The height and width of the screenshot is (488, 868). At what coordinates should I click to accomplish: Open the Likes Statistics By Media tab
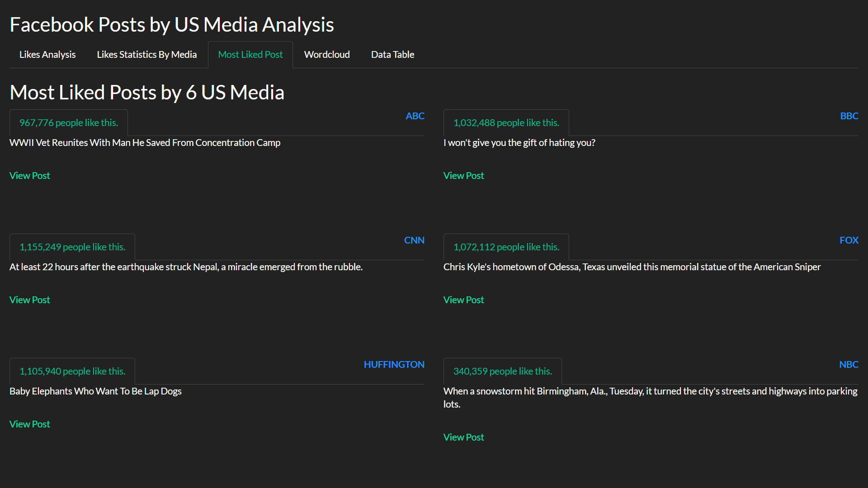[x=146, y=55]
